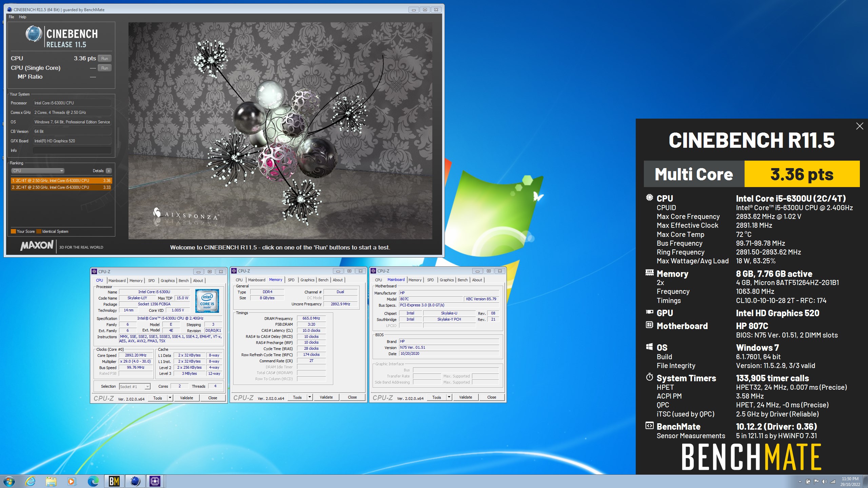
Task: Open Windows Explorer folder in taskbar
Action: [x=51, y=481]
